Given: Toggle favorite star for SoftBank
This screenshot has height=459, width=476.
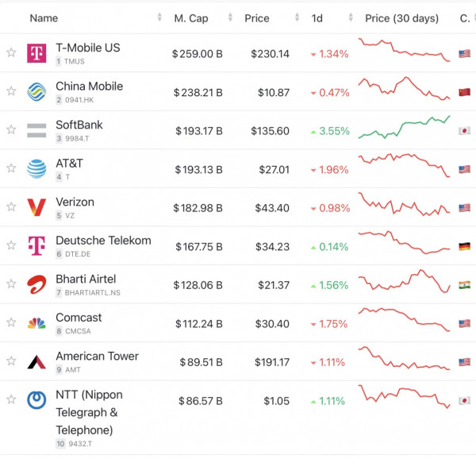Looking at the screenshot, I should [11, 130].
